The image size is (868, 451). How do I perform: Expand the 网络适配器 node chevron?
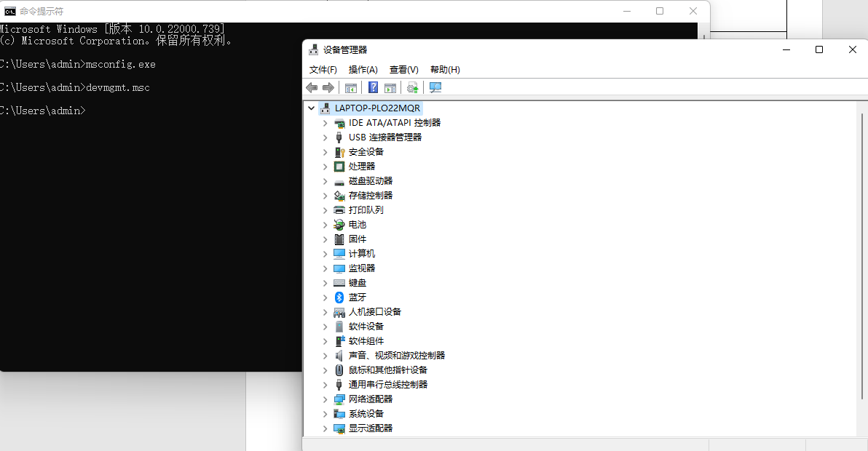coord(325,399)
